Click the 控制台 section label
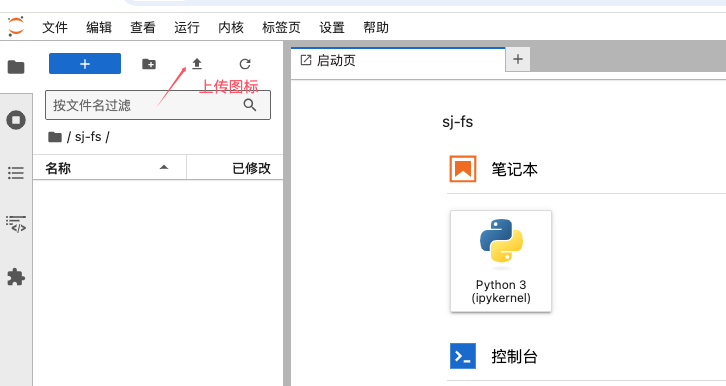 coord(514,356)
